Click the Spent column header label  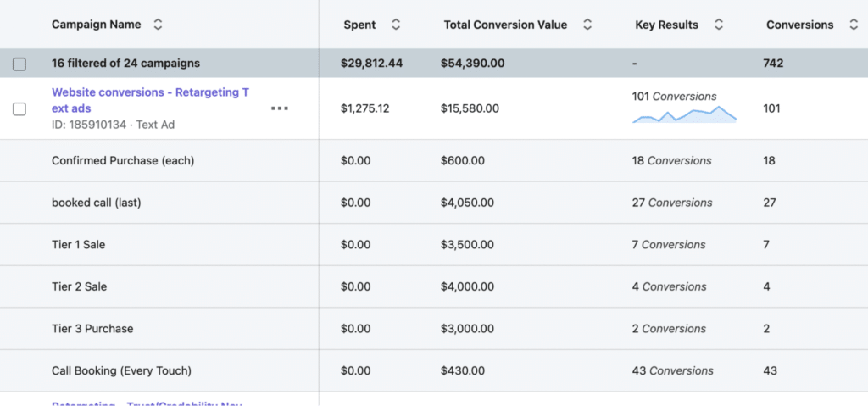point(359,25)
